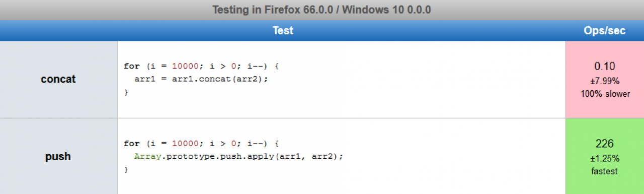Click the 'Array.prototype.push.apply' code line
This screenshot has height=194, width=644.
tap(238, 157)
